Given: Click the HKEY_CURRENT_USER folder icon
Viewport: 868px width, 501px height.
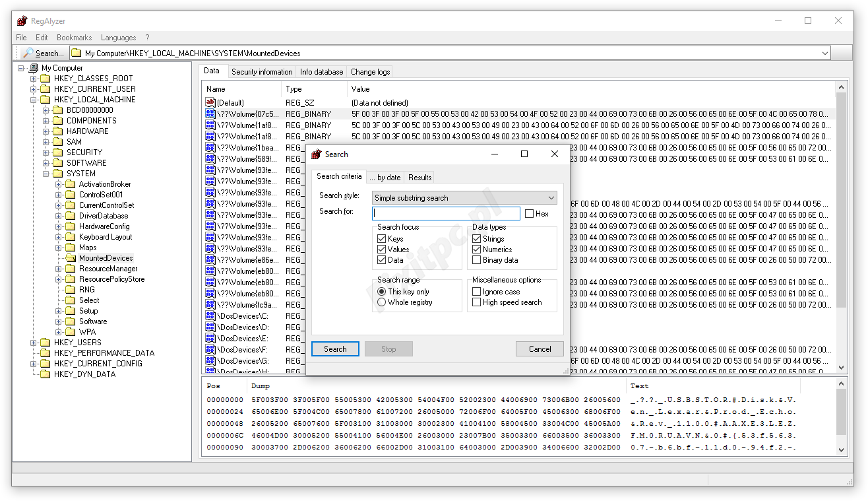Looking at the screenshot, I should (x=45, y=89).
